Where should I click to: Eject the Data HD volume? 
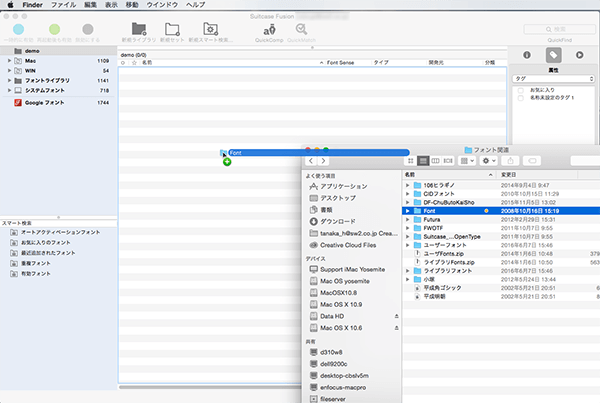(396, 316)
